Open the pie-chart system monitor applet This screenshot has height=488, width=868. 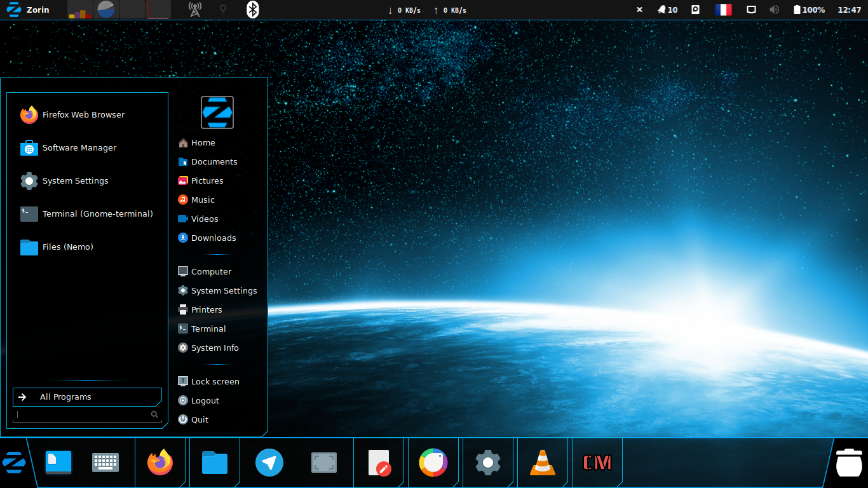pos(106,10)
